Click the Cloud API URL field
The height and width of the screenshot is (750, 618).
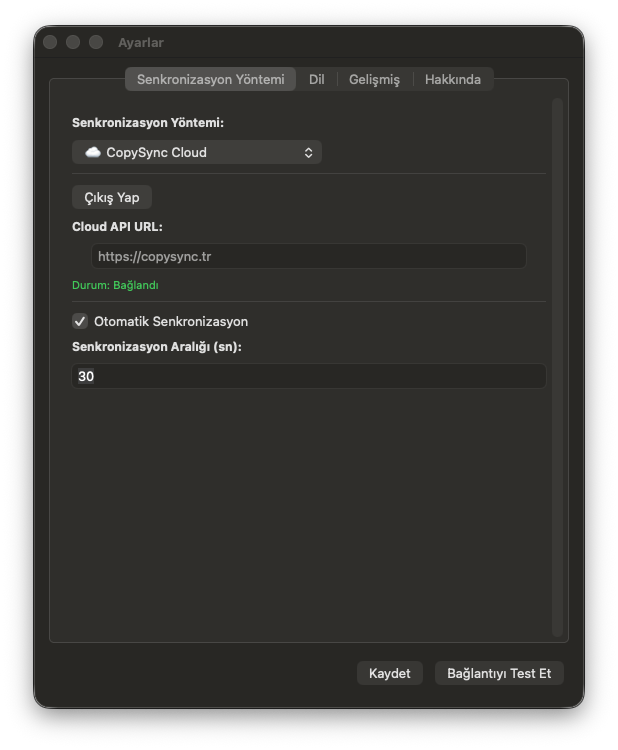tap(309, 256)
